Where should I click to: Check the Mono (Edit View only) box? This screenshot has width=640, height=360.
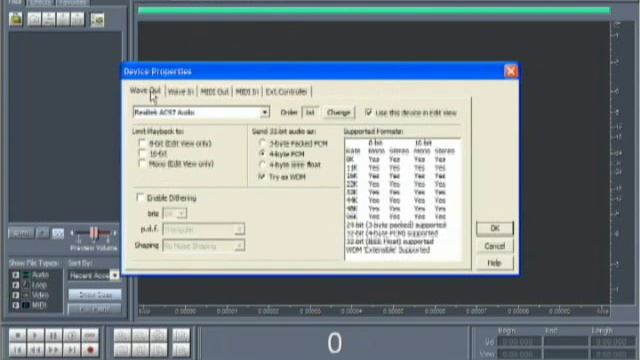142,164
